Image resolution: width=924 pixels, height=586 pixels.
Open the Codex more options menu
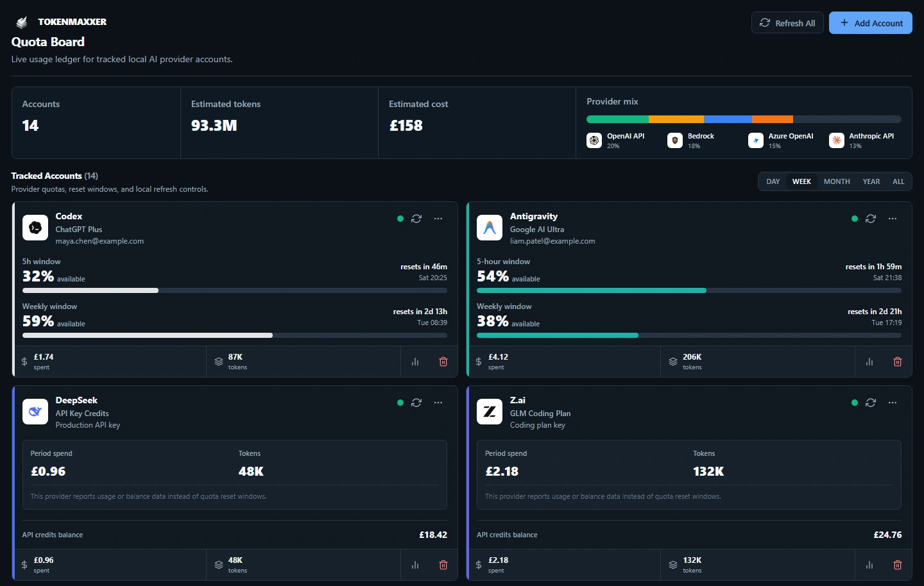[438, 219]
